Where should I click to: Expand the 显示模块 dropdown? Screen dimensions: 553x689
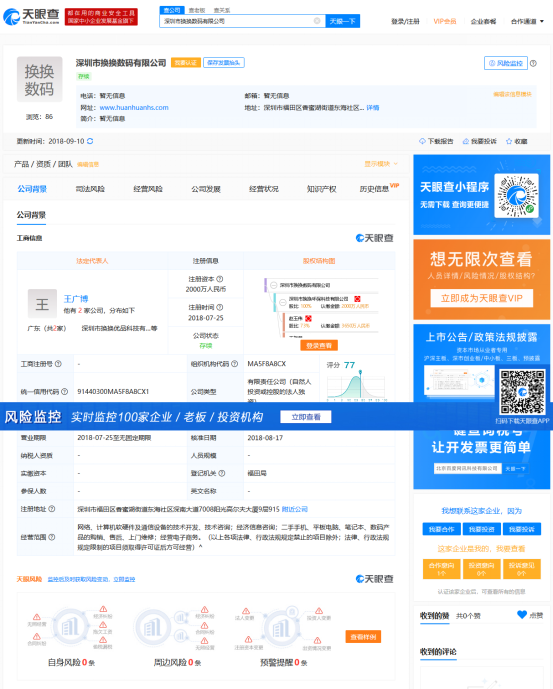click(381, 164)
